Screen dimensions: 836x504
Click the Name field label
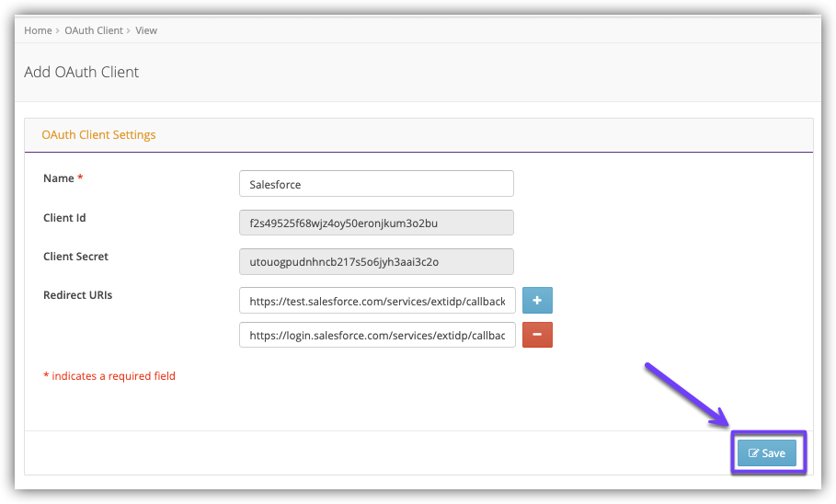tap(59, 178)
